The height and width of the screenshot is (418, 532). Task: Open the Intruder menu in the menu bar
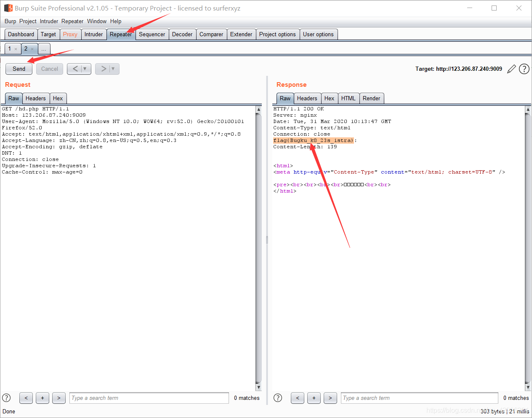(49, 21)
